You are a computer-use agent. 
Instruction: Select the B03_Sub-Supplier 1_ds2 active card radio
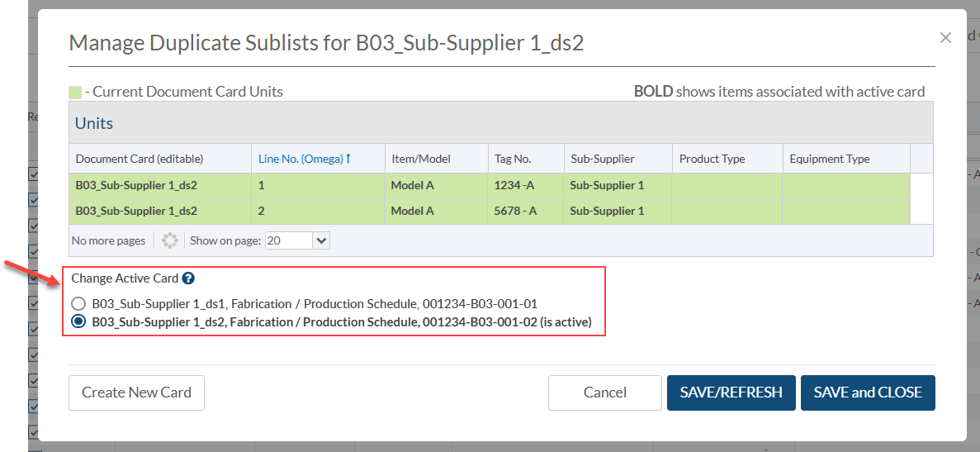point(78,322)
